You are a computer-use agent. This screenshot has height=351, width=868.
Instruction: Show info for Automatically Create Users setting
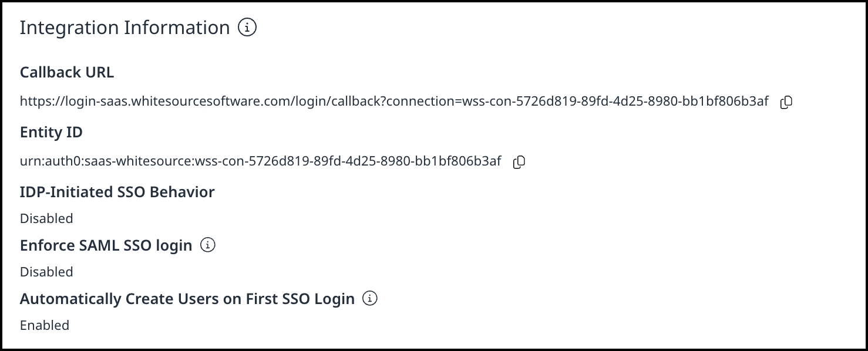click(x=369, y=299)
